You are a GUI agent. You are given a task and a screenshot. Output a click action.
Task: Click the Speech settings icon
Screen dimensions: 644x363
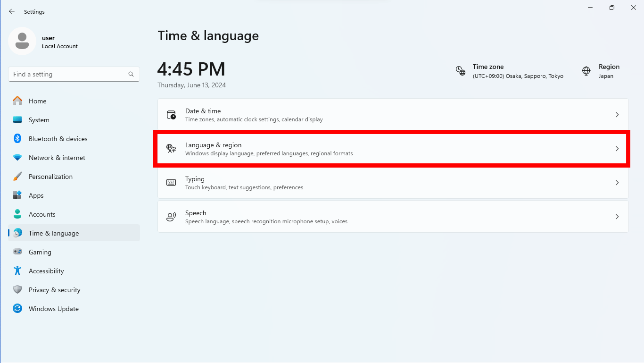171,216
